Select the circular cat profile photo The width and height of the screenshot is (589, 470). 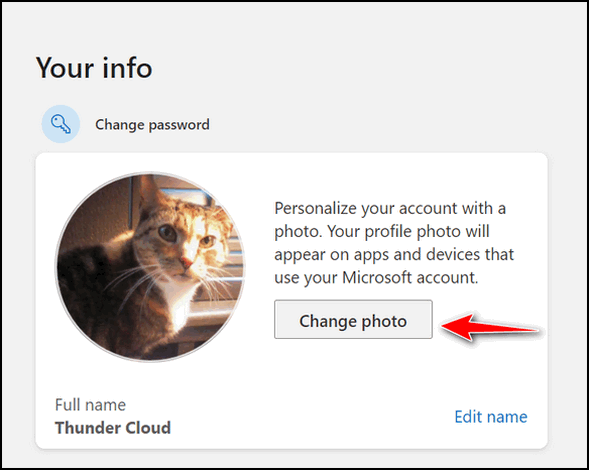(x=150, y=267)
